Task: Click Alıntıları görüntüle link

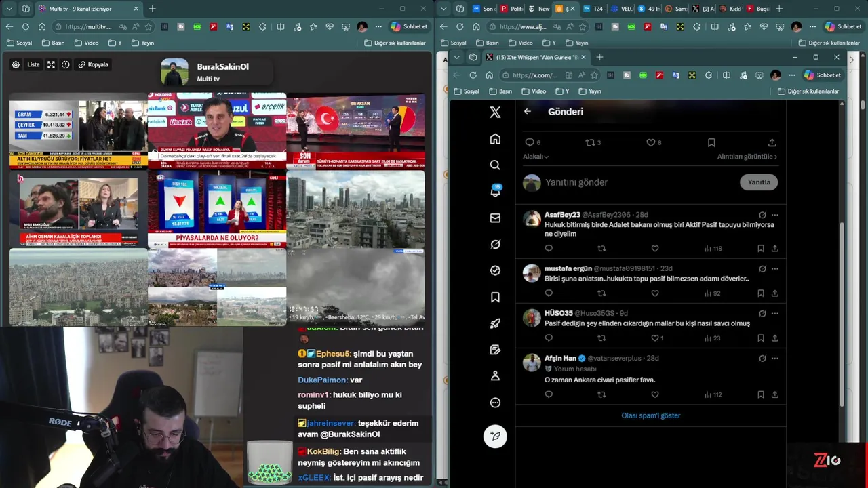Action: [747, 157]
